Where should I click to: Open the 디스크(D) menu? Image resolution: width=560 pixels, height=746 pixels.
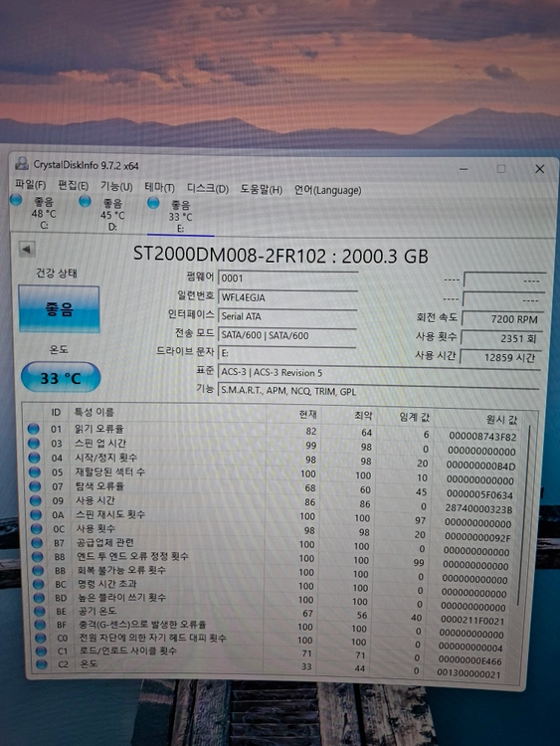(208, 188)
